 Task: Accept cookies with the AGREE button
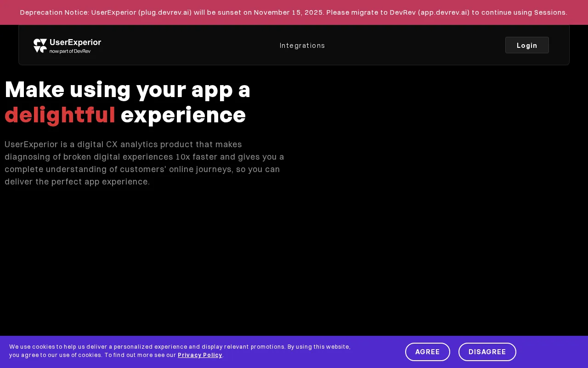tap(428, 352)
